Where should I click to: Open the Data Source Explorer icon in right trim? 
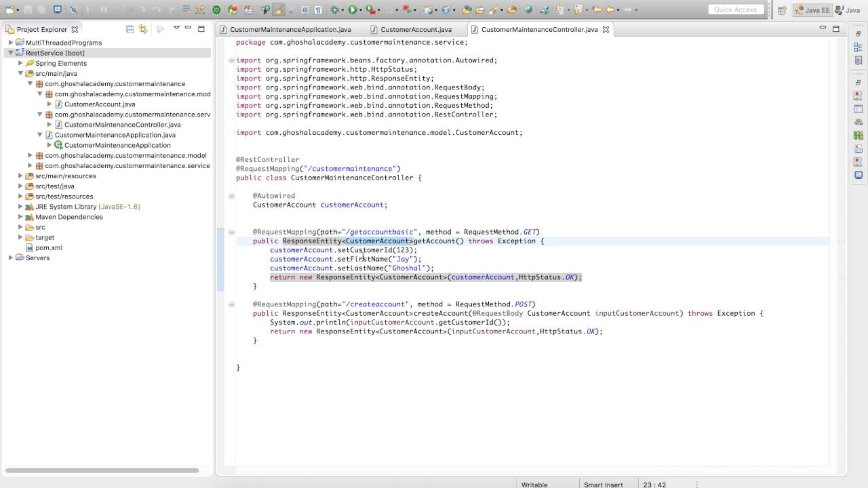(x=859, y=136)
